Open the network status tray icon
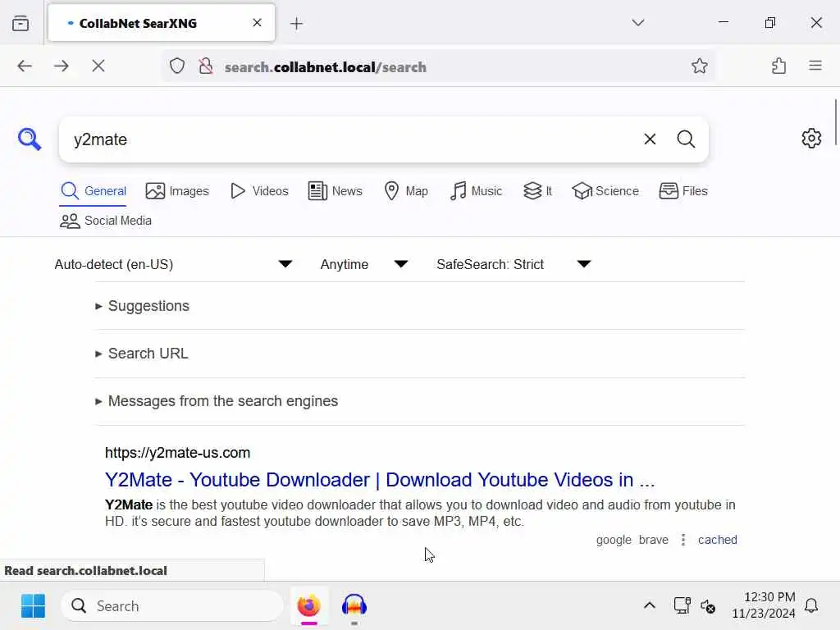 point(682,606)
